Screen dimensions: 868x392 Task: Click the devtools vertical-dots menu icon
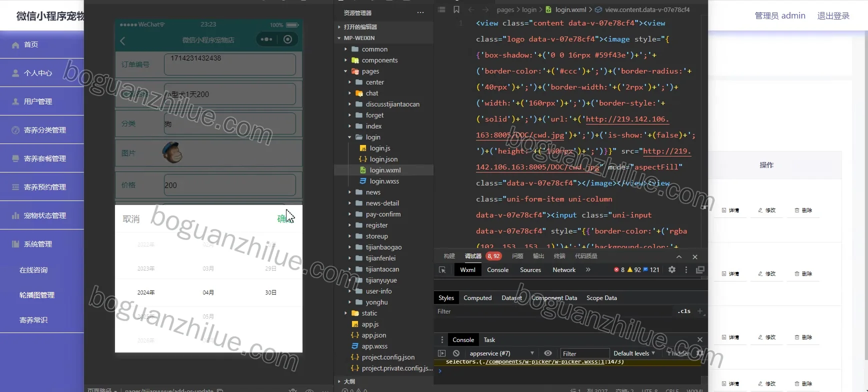click(x=686, y=269)
